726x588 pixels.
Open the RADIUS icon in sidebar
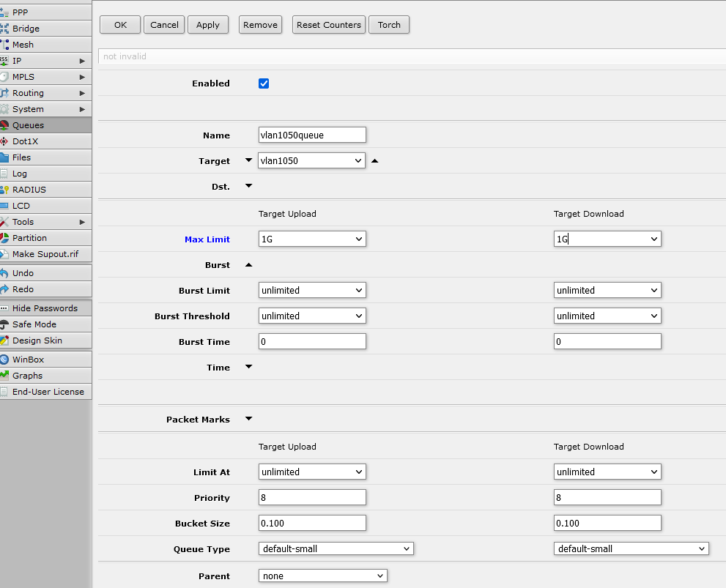coord(5,190)
